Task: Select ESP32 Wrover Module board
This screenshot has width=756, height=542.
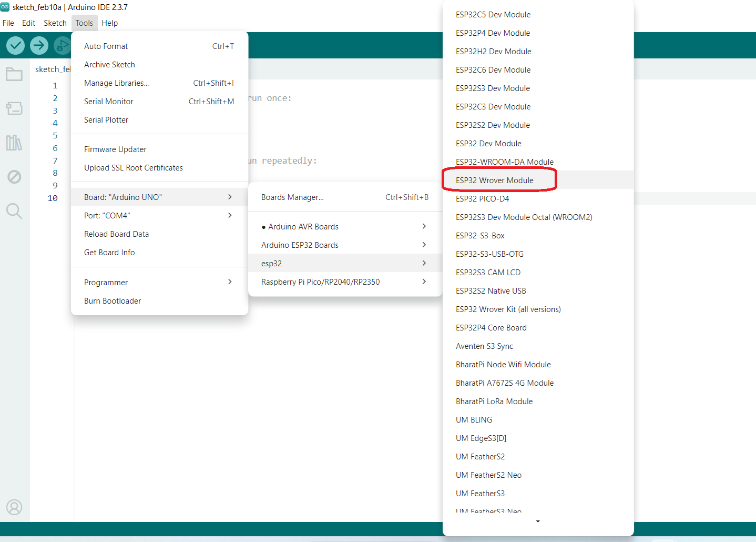Action: point(538,180)
